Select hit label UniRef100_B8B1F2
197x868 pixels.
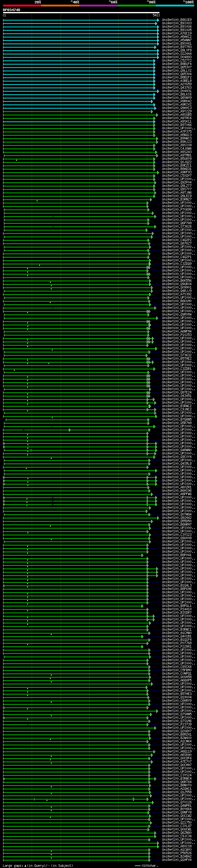click(177, 78)
